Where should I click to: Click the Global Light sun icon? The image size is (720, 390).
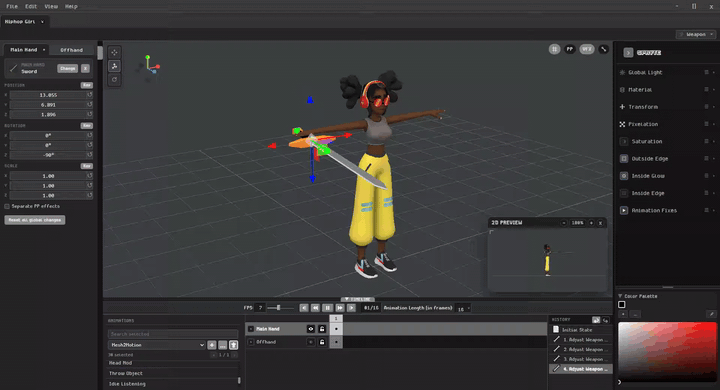(x=622, y=72)
